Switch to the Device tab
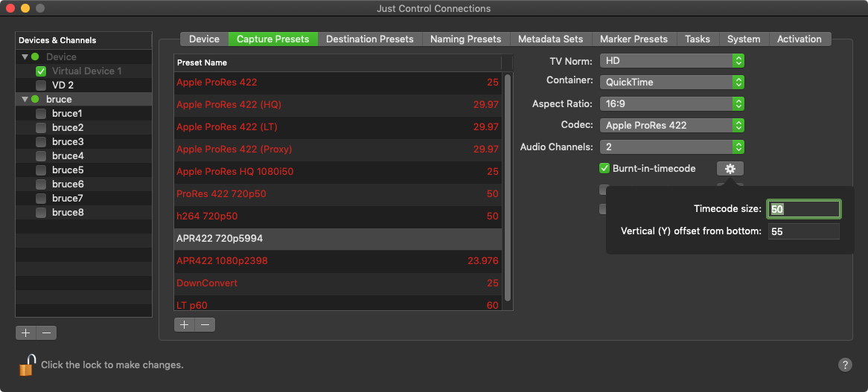Image resolution: width=868 pixels, height=392 pixels. [x=204, y=39]
